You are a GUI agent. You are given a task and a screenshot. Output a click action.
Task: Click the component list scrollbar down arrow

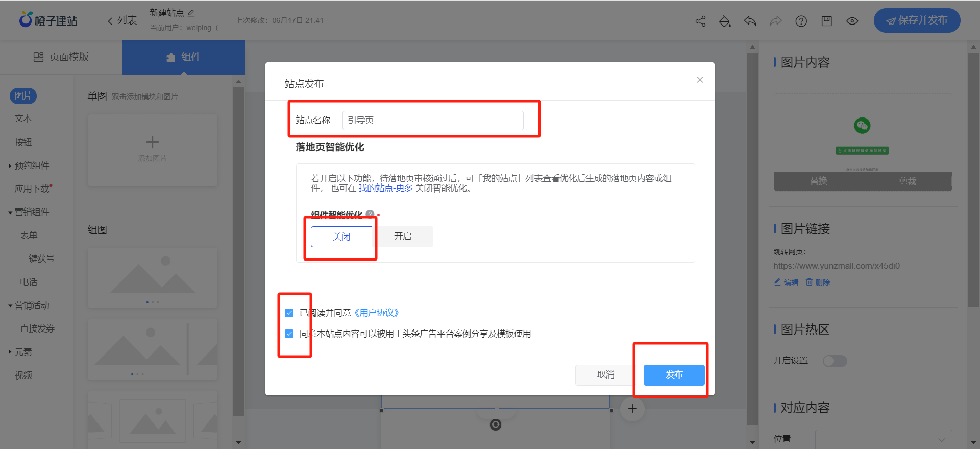(x=238, y=442)
